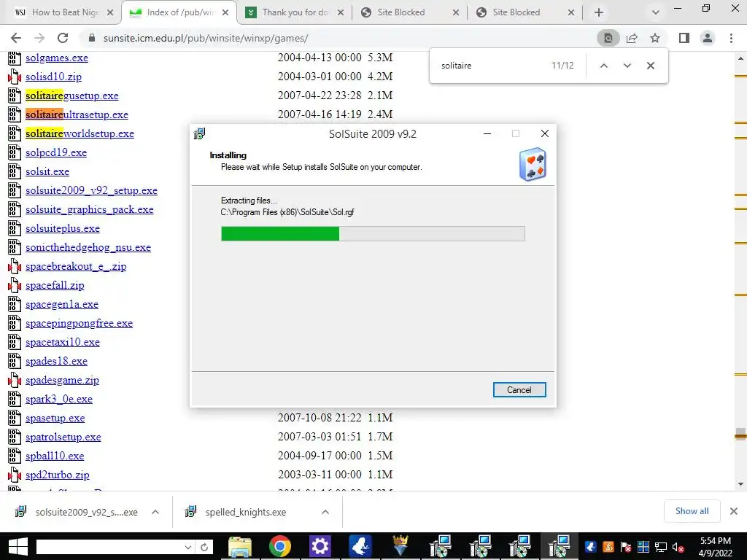747x560 pixels.
Task: Bookmark this page with the star icon
Action: (655, 38)
